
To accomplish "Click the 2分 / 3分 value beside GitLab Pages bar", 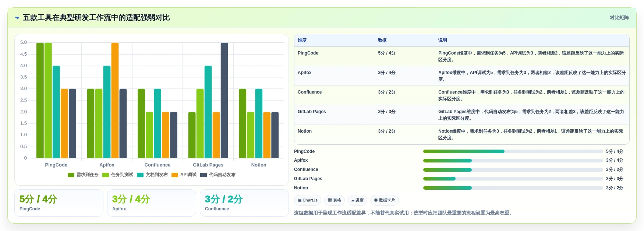I will point(615,179).
